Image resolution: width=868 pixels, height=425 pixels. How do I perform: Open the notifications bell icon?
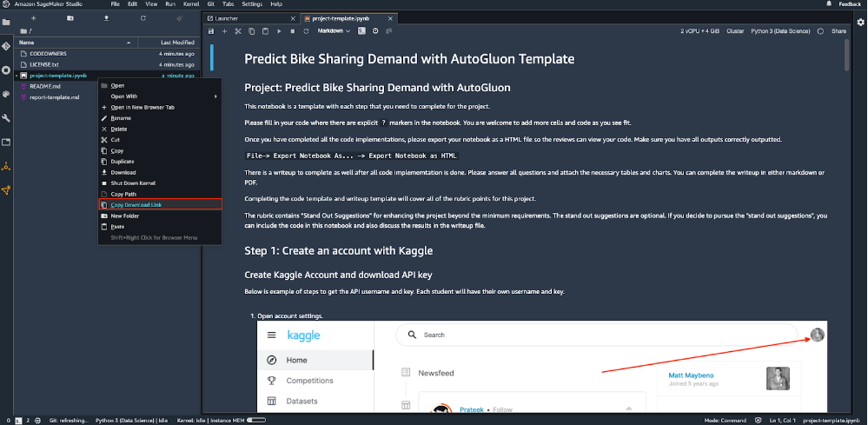click(829, 3)
